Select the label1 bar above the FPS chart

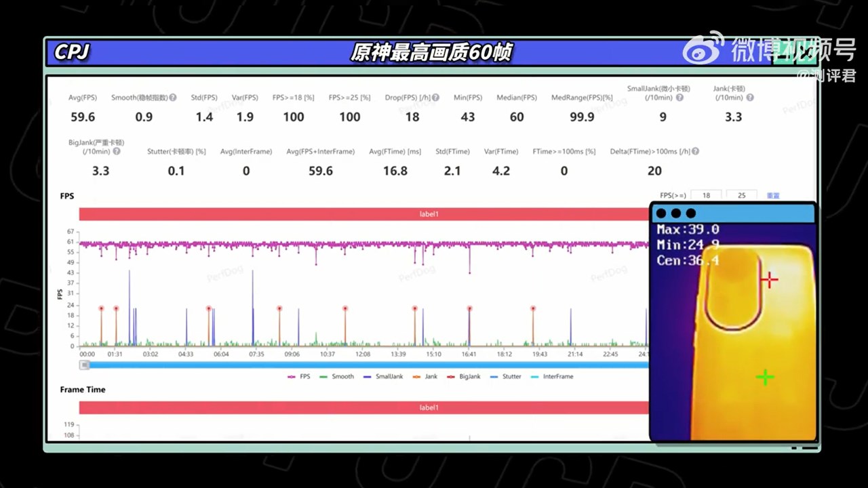click(364, 214)
